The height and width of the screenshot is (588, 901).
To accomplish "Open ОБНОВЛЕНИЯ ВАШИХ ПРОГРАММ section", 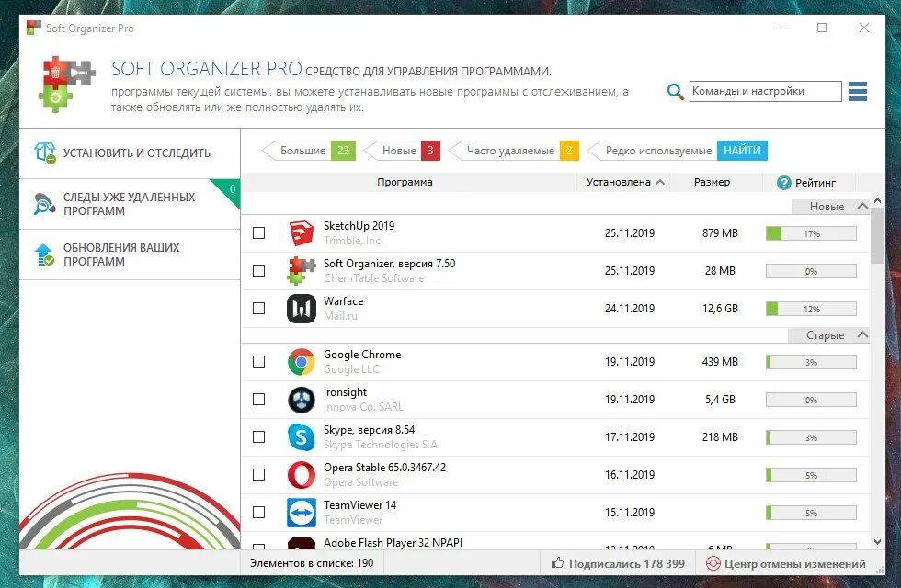I will click(x=130, y=254).
